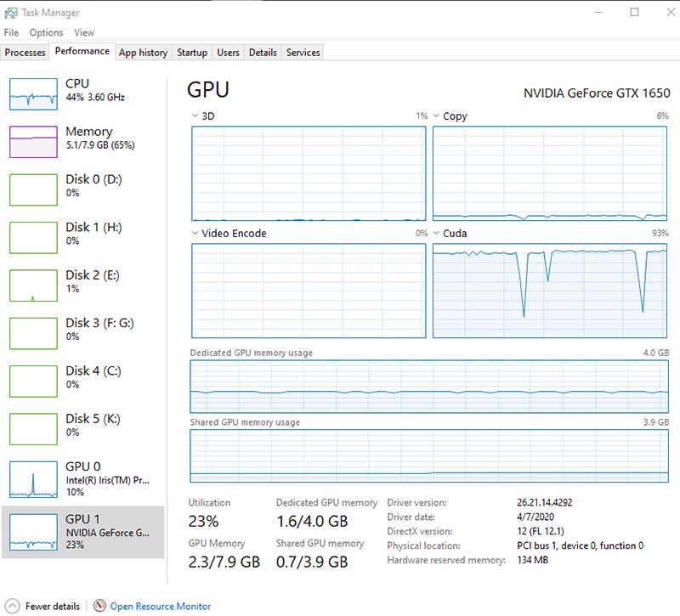680x616 pixels.
Task: Click the Fewer details collapse arrow icon
Action: pos(12,606)
